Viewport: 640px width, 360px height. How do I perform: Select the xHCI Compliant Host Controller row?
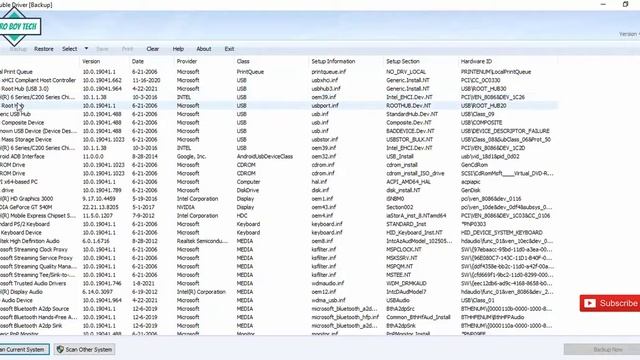pos(279,80)
